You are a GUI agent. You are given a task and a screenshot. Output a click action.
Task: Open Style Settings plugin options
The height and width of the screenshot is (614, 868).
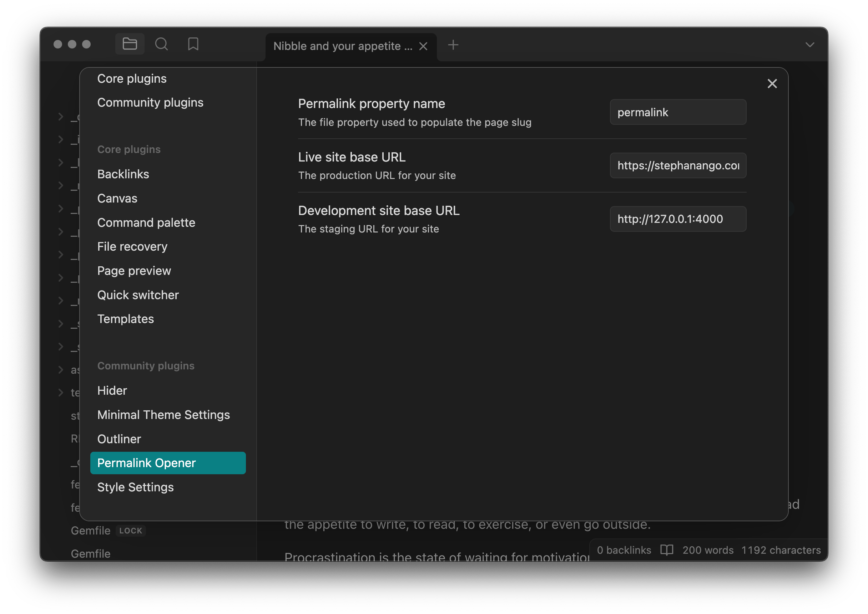pos(135,487)
